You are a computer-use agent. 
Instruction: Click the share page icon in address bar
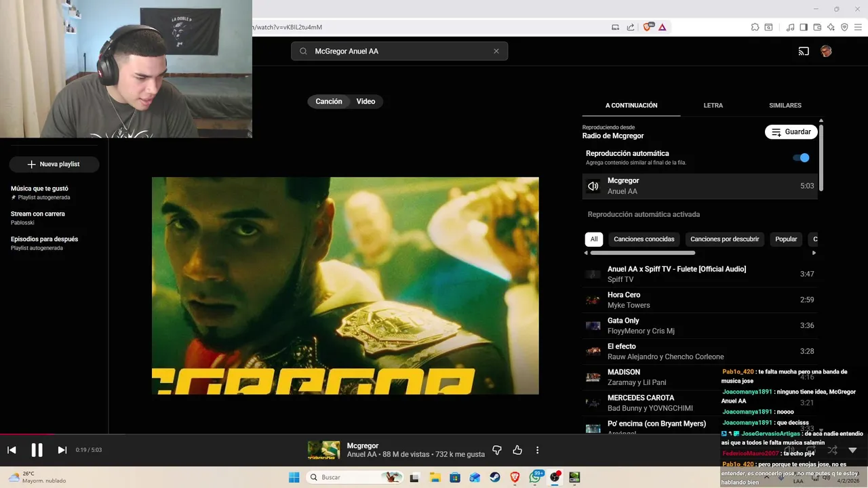click(631, 27)
